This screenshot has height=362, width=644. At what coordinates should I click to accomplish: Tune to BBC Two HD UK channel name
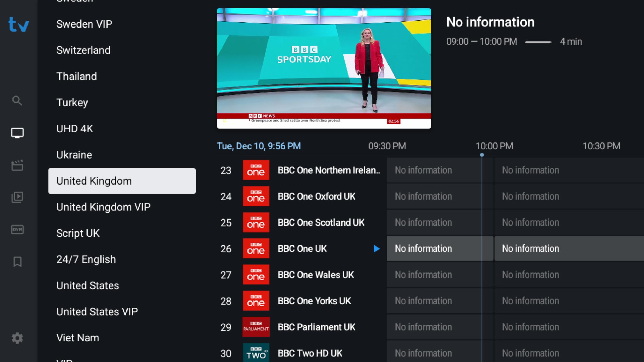[310, 353]
